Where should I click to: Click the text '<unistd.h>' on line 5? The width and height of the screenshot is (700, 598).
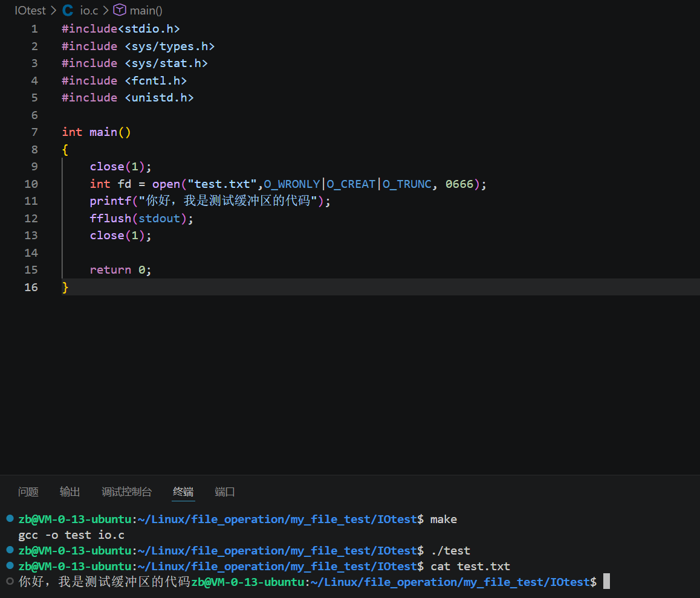pos(160,98)
